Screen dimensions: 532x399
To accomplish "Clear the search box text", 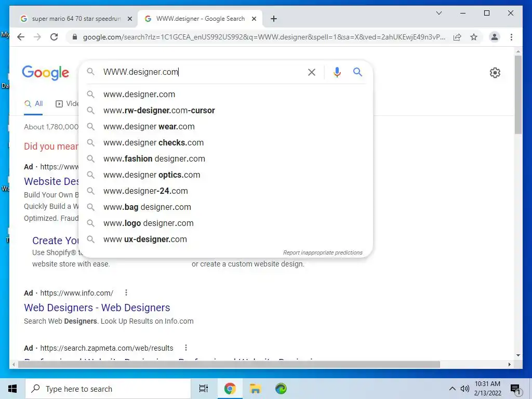I will click(312, 72).
